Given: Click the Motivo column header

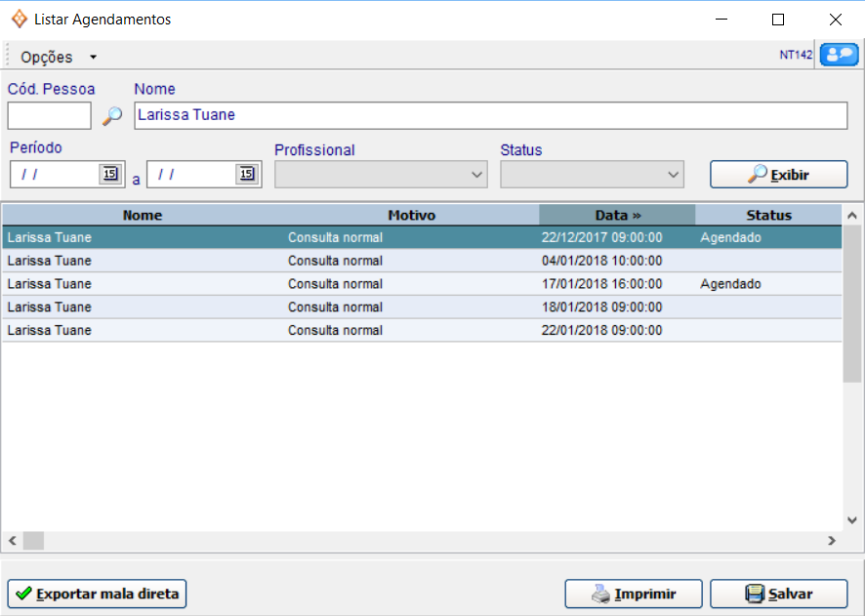Looking at the screenshot, I should [x=411, y=215].
